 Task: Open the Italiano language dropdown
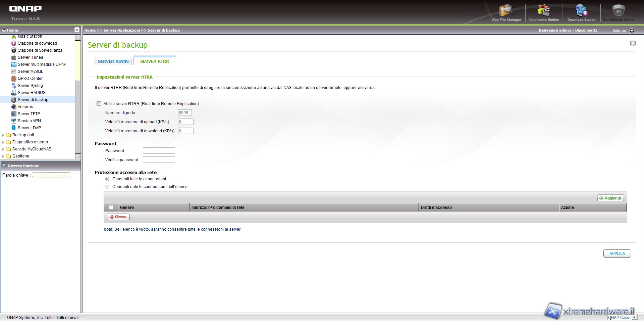click(x=632, y=31)
